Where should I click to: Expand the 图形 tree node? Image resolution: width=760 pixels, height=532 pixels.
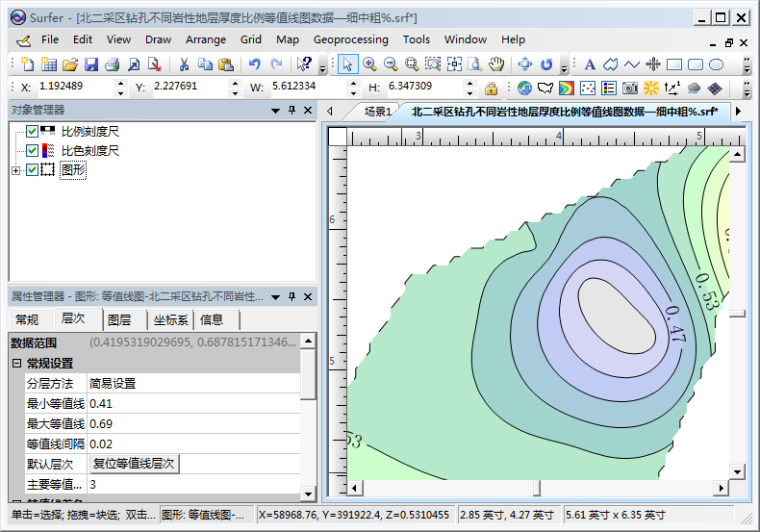point(16,170)
